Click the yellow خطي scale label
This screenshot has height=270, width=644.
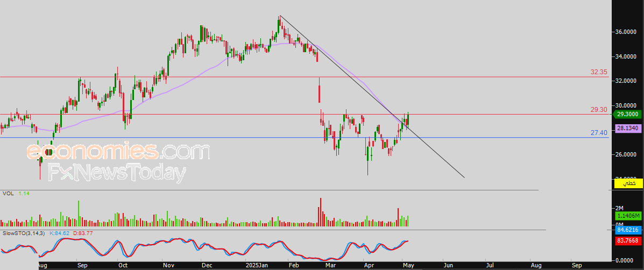627,184
